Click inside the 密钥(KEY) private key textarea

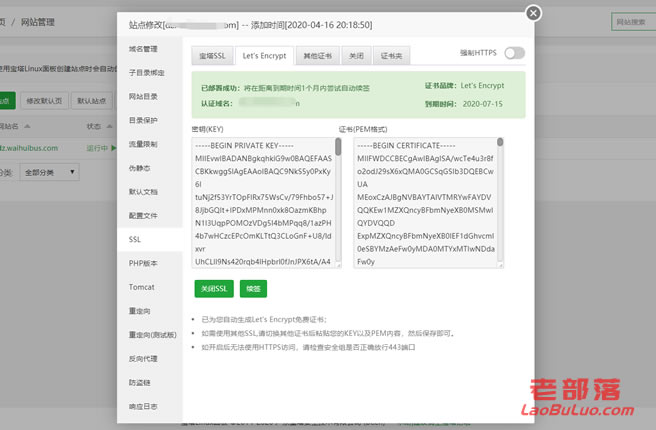(x=264, y=203)
